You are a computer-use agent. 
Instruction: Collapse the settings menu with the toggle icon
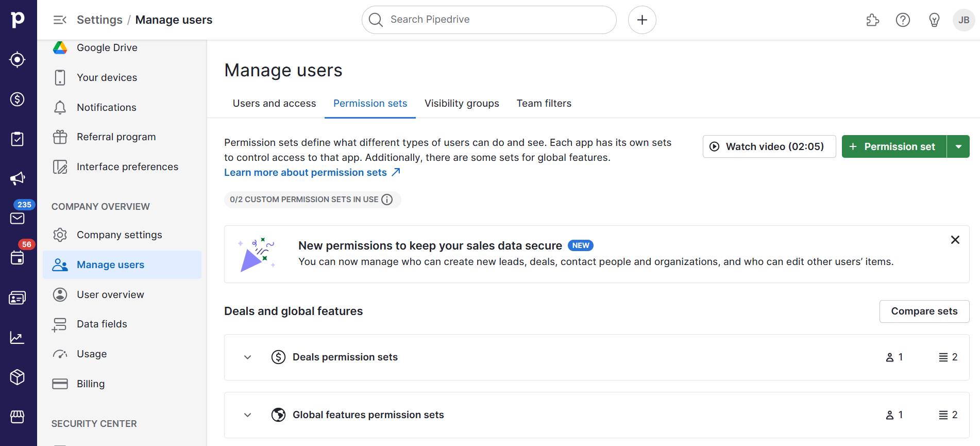[60, 20]
